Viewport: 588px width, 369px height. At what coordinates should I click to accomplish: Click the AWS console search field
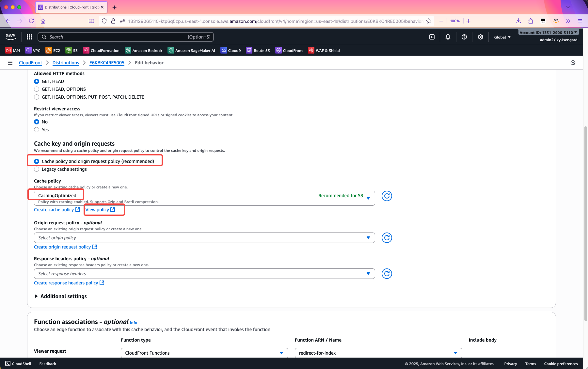[126, 37]
